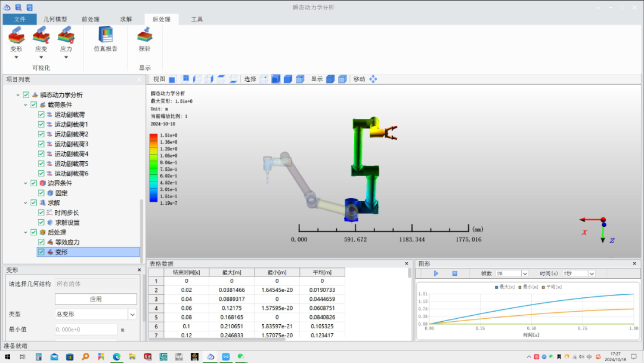Viewport: 644px width, 363px height.
Task: Toggle checkbox for 载荷条件
Action: (33, 105)
